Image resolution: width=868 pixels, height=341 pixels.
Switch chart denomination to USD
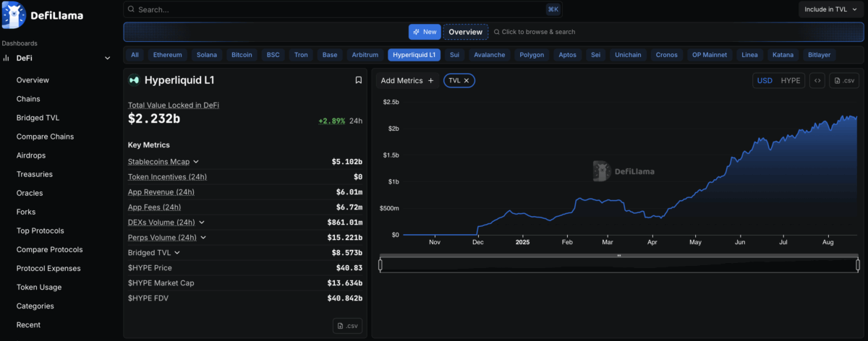click(x=765, y=80)
